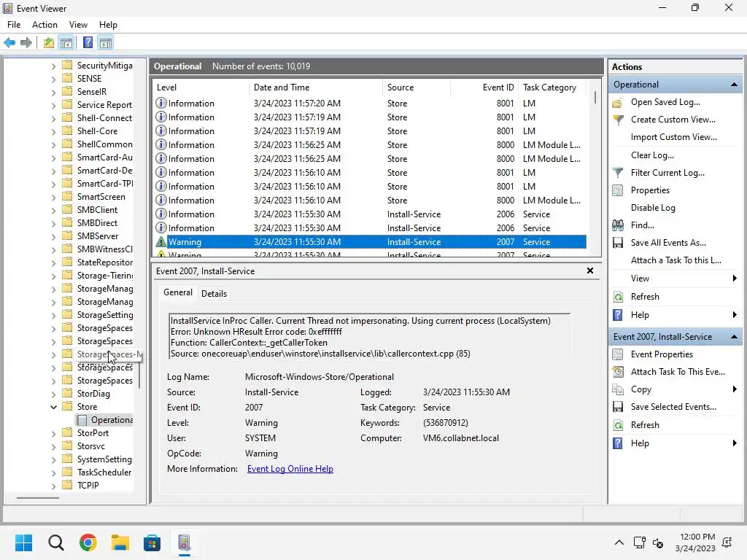
Task: Click Attach a Task To this Log action
Action: 676,260
